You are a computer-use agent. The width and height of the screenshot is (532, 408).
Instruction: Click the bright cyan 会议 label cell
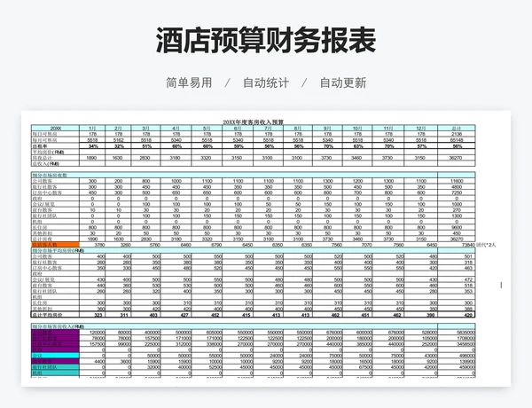[x=55, y=356]
